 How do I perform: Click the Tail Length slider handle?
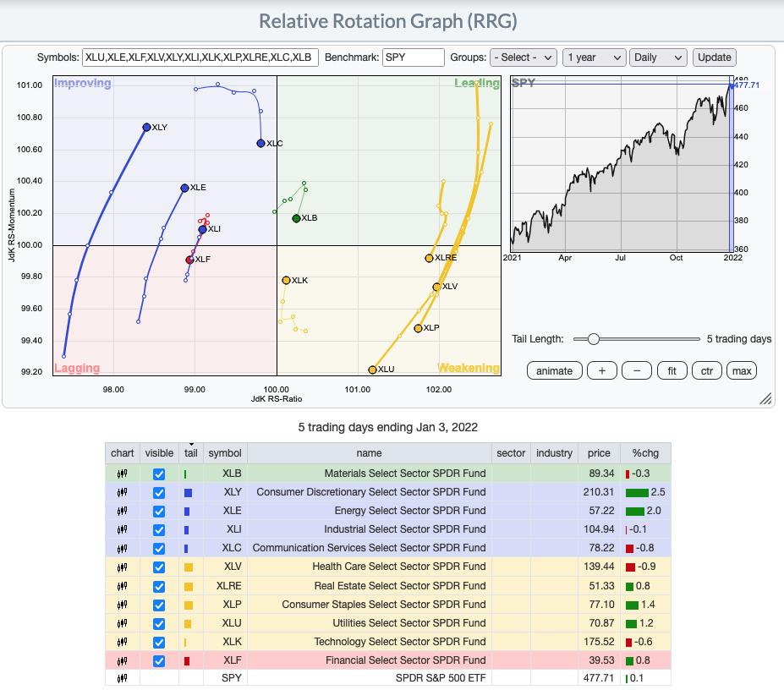[x=594, y=339]
